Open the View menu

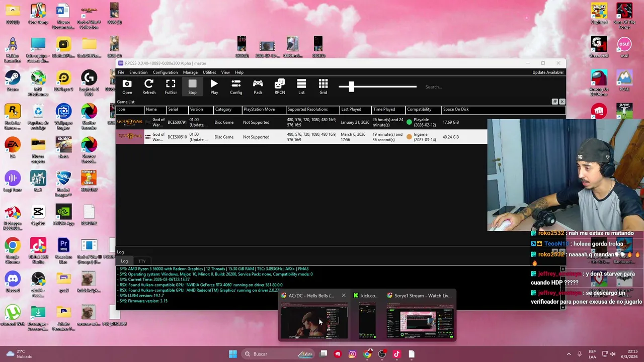click(225, 72)
